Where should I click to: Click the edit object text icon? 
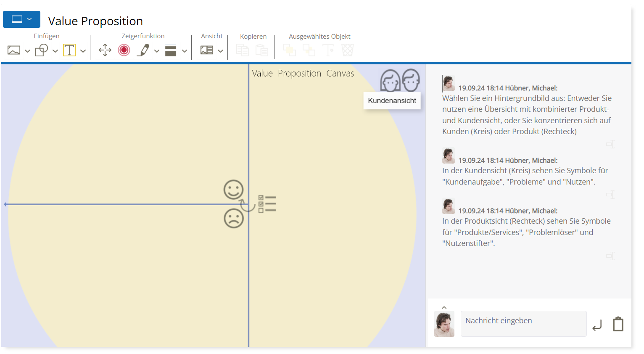(328, 50)
